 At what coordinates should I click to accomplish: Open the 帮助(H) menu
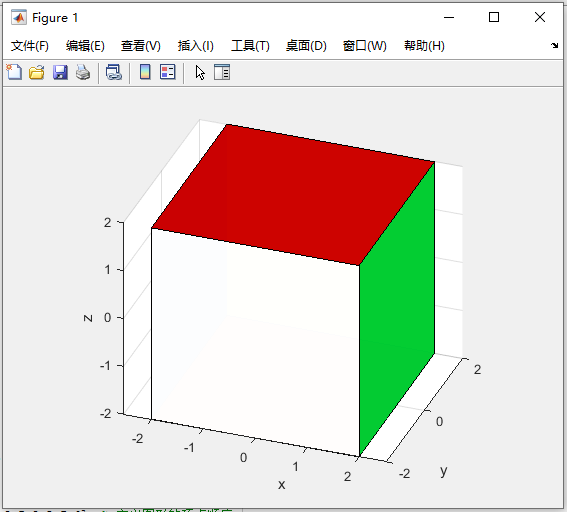click(424, 46)
